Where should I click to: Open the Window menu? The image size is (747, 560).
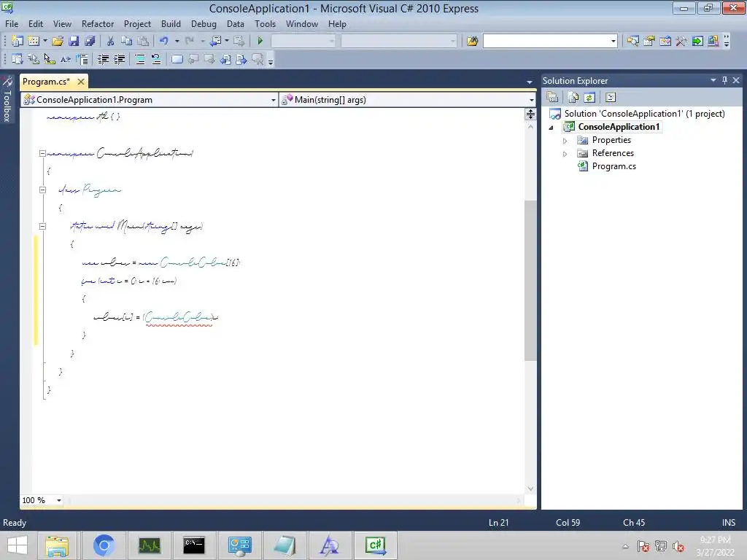coord(301,24)
